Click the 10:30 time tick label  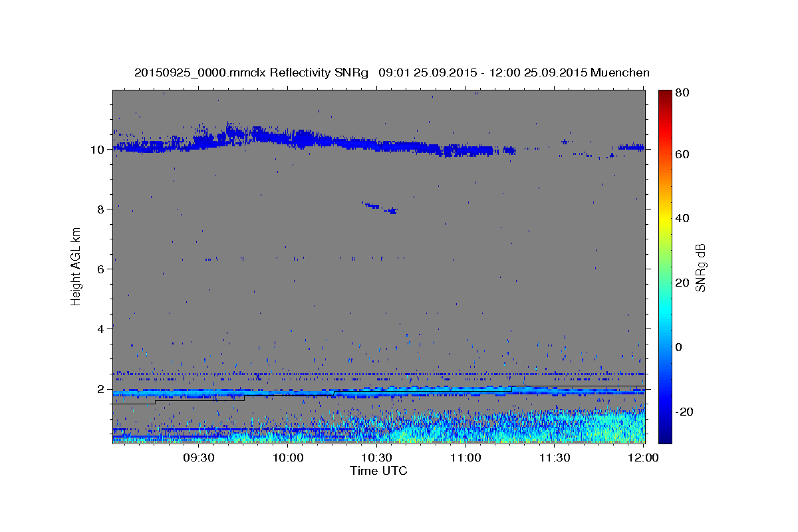[x=377, y=458]
